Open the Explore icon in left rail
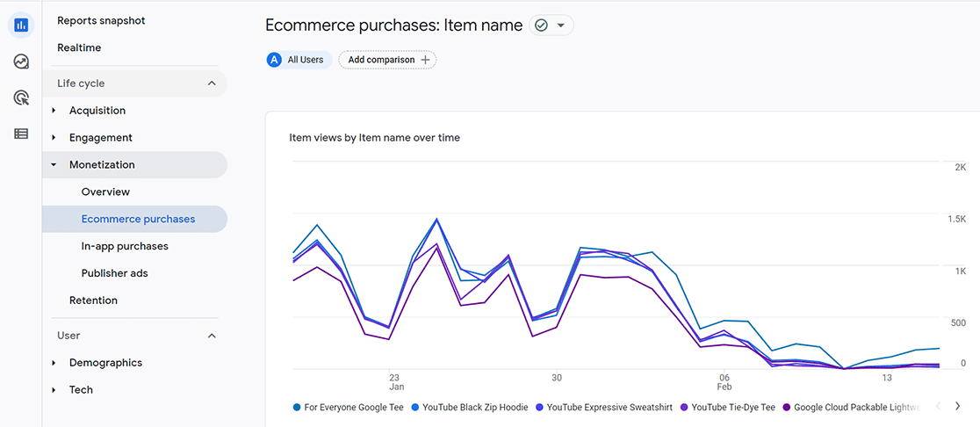This screenshot has height=427, width=980. click(x=21, y=62)
